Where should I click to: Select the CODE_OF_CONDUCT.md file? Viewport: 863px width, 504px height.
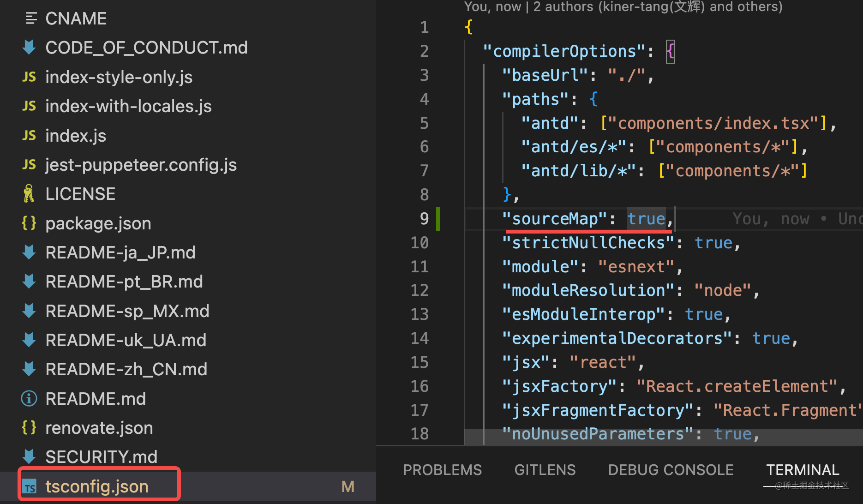click(x=146, y=48)
